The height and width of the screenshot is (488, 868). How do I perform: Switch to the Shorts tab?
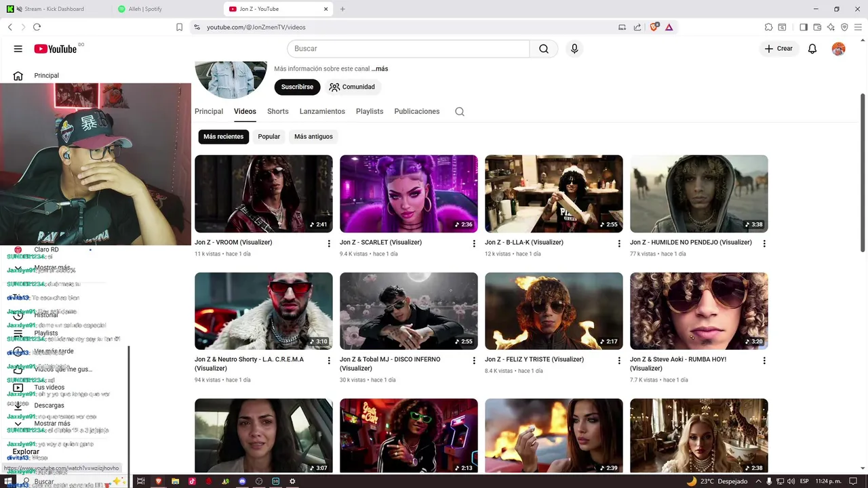pos(277,111)
